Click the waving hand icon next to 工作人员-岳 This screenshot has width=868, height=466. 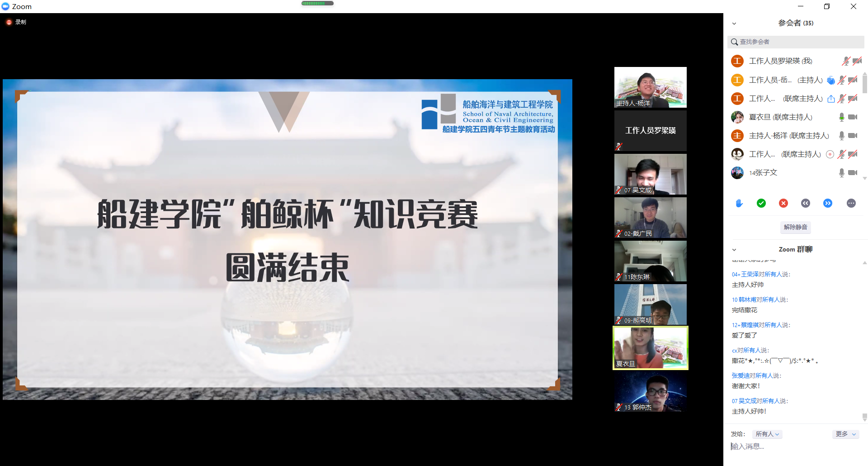(x=830, y=80)
